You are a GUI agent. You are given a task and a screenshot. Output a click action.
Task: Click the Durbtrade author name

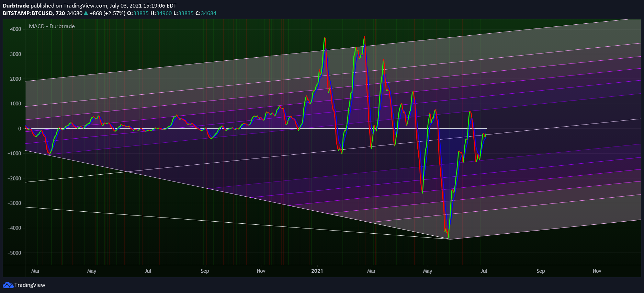coord(16,6)
